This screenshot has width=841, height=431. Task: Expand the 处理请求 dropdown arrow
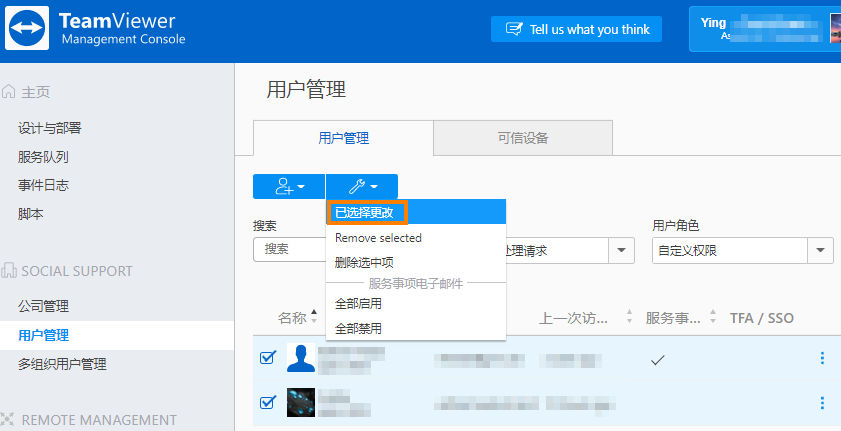(621, 250)
